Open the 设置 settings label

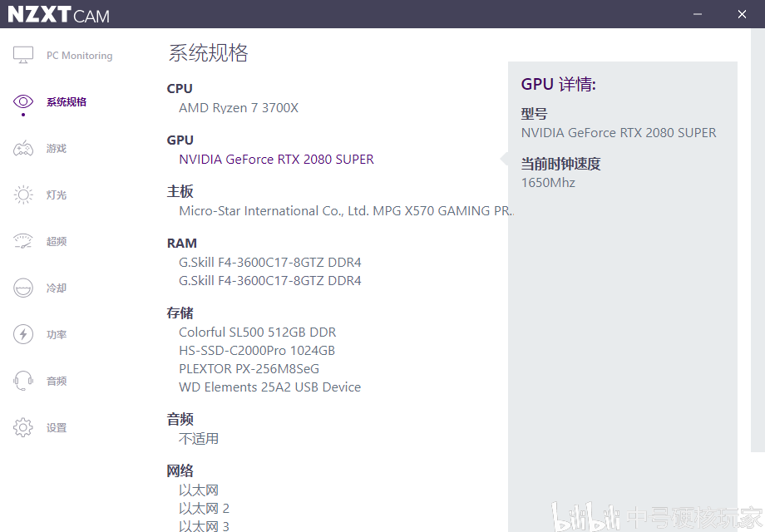pyautogui.click(x=57, y=427)
